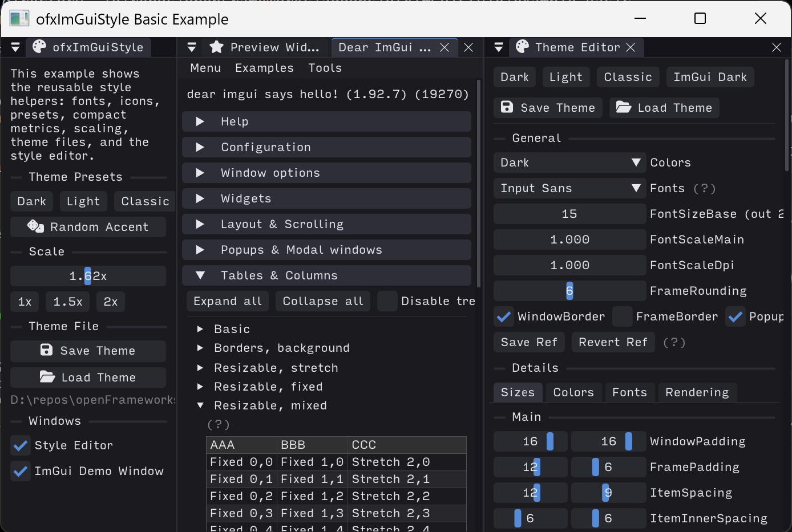The image size is (792, 532).
Task: Click the palette icon on ofxImGuiStyle tab
Action: point(39,47)
